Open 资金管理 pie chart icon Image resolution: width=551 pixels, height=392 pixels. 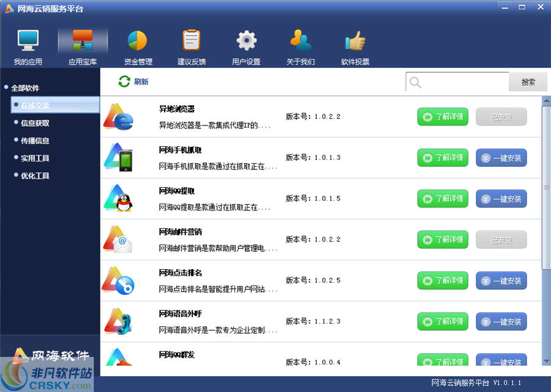[x=137, y=40]
